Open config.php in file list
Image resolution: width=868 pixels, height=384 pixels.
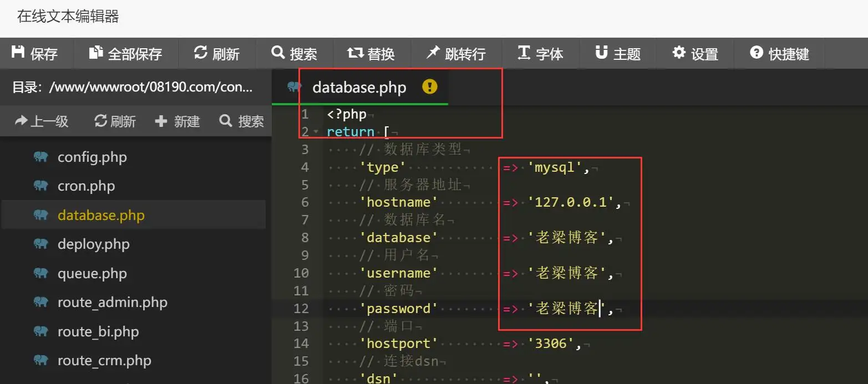click(92, 157)
